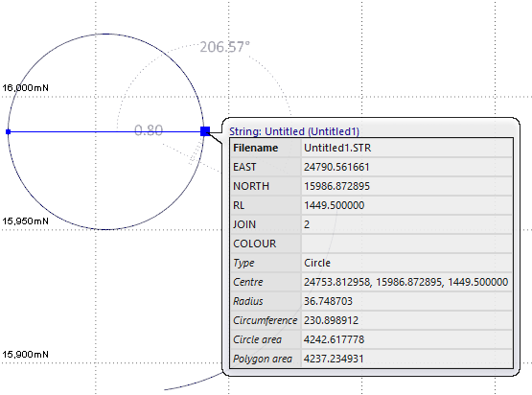532x395 pixels.
Task: Click the 16,000mN grid label
Action: coord(26,88)
